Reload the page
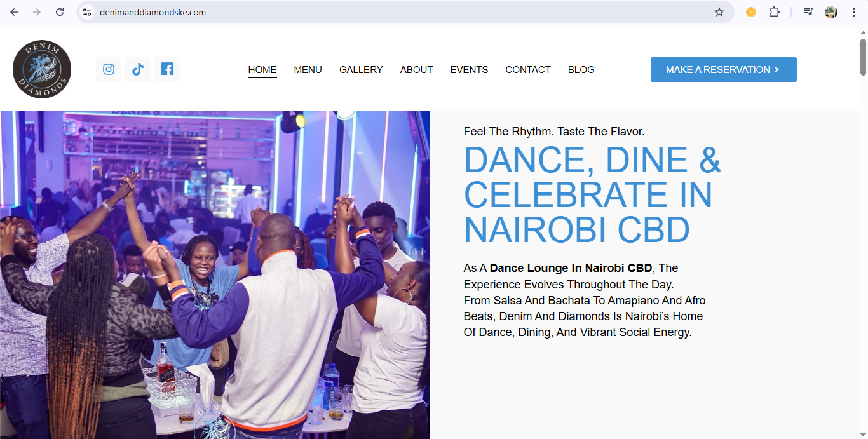Screen dimensions: 868x439 click(60, 12)
